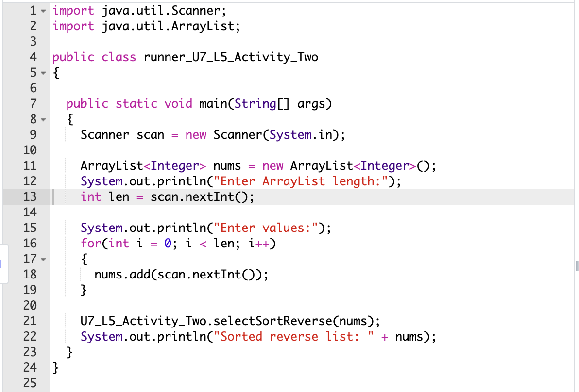The width and height of the screenshot is (579, 392).
Task: Click the class name runner_U7_L5_Activity_Two
Action: [231, 57]
